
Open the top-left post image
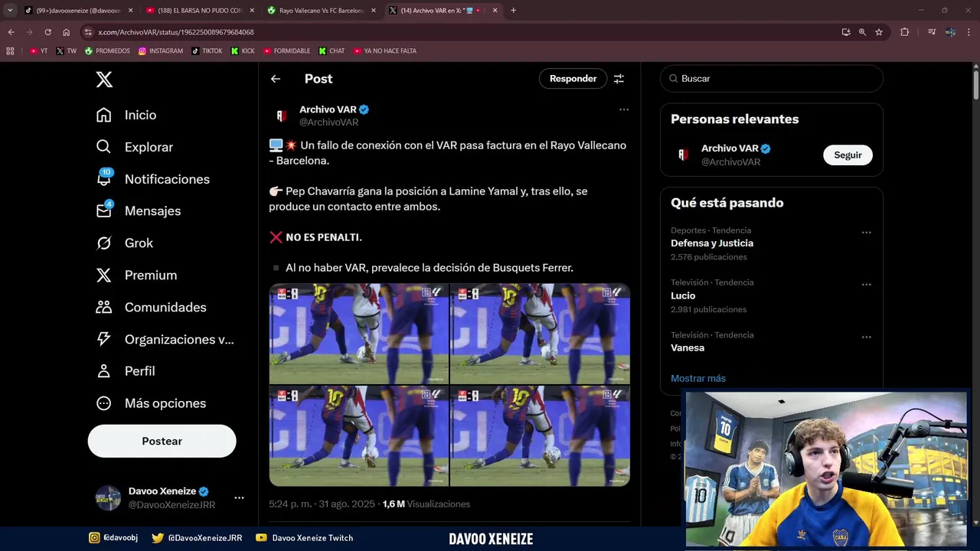[x=359, y=334]
